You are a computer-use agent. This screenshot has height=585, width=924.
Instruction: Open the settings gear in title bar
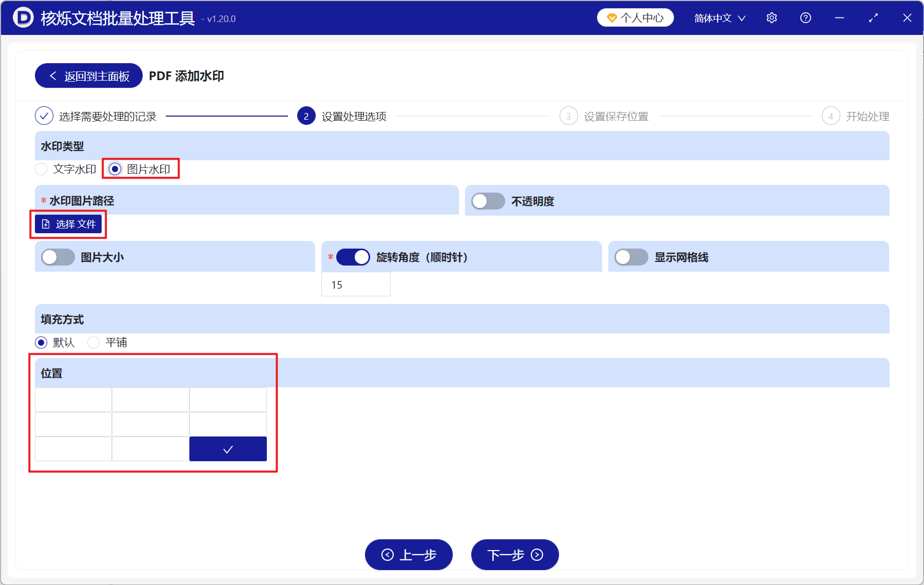point(772,17)
